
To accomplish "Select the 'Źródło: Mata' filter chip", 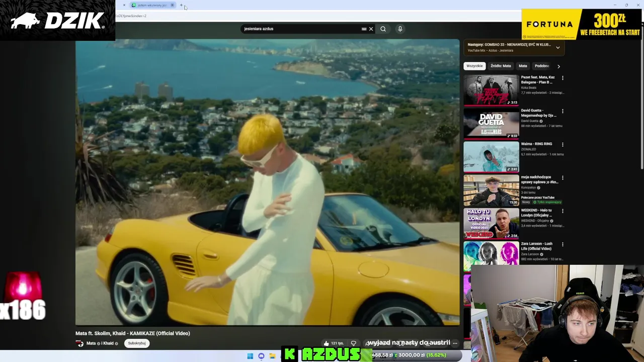I will (x=501, y=66).
